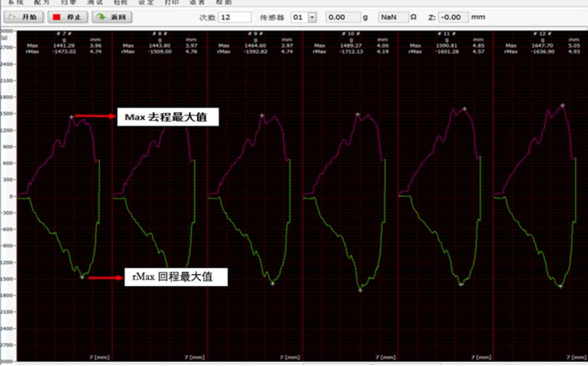Open the 语言 menu
The image size is (588, 366).
tap(197, 3)
